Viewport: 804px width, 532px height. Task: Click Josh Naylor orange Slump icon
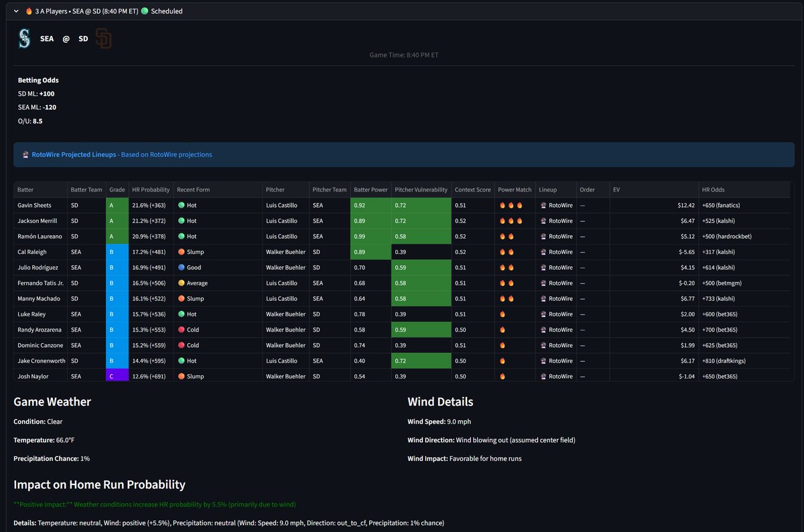tap(181, 376)
